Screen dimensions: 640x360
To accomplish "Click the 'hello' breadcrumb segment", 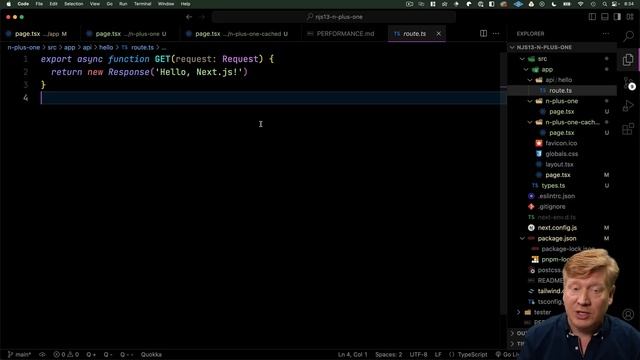I will (x=106, y=47).
